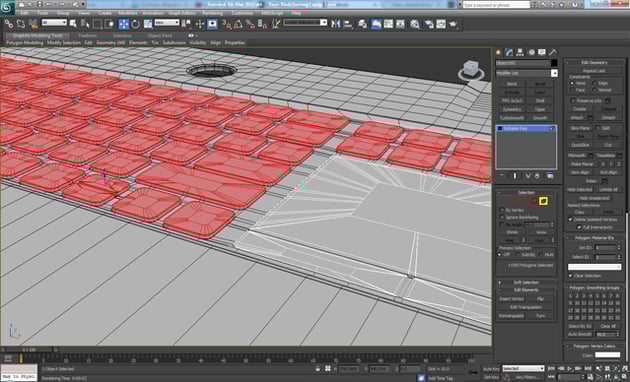Click the white vertex Color swatch
Screen dimensions: 630x382
608,355
